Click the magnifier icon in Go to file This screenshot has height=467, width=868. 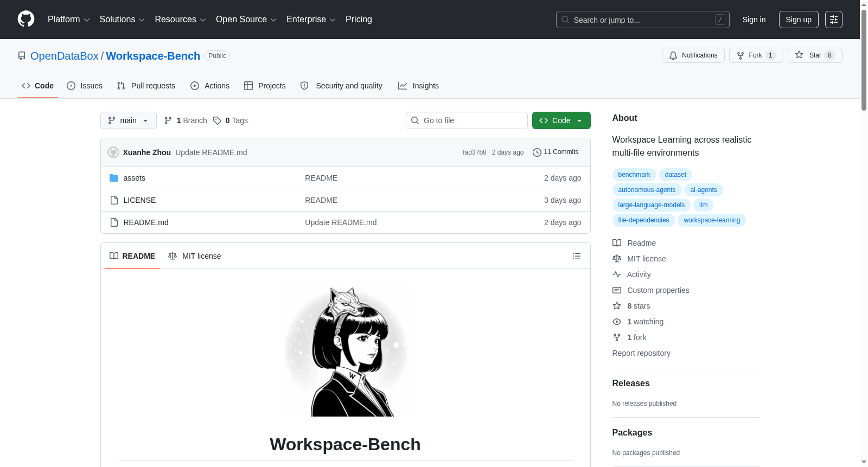pyautogui.click(x=415, y=120)
